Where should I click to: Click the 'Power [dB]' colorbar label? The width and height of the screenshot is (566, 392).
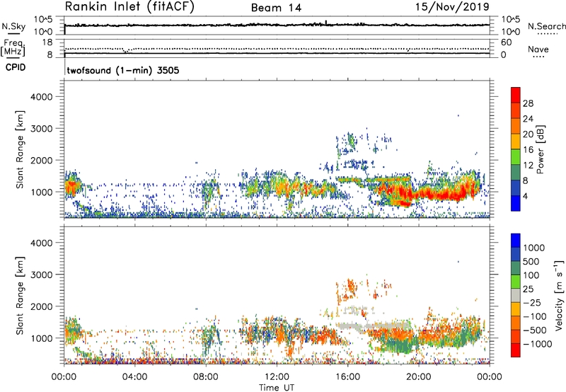point(540,150)
